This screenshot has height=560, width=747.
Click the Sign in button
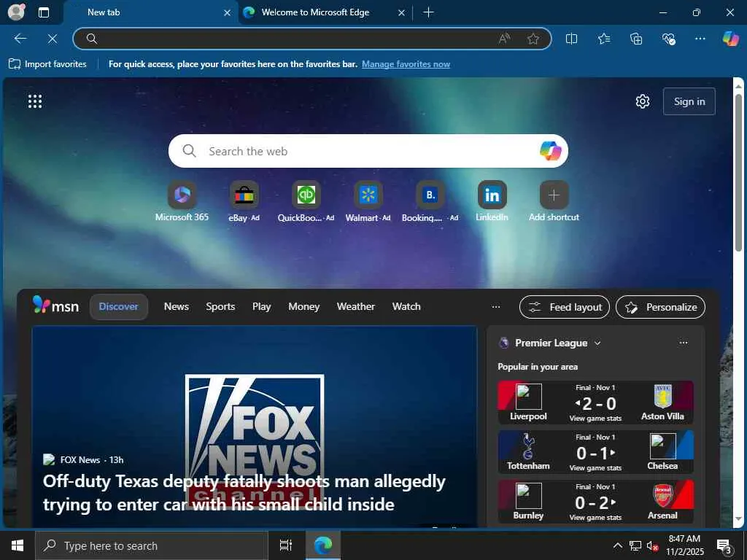pyautogui.click(x=689, y=101)
